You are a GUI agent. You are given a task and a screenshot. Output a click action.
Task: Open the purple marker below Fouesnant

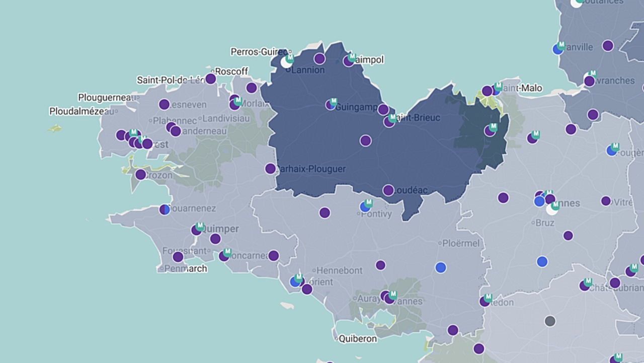pyautogui.click(x=178, y=257)
